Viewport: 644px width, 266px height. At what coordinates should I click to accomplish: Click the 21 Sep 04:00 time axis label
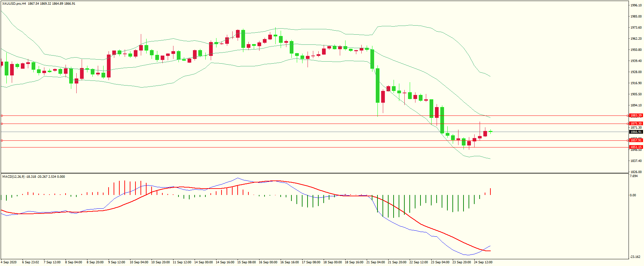(375, 262)
